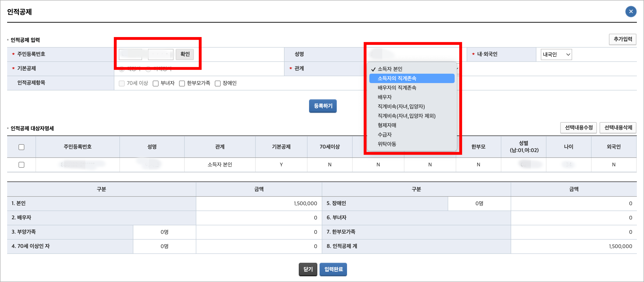Check the 부녀자 checkbox

[x=156, y=83]
